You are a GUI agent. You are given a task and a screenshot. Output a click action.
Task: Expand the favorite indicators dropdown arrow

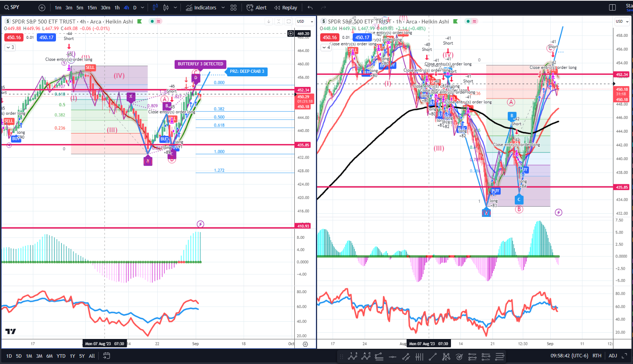pyautogui.click(x=223, y=8)
